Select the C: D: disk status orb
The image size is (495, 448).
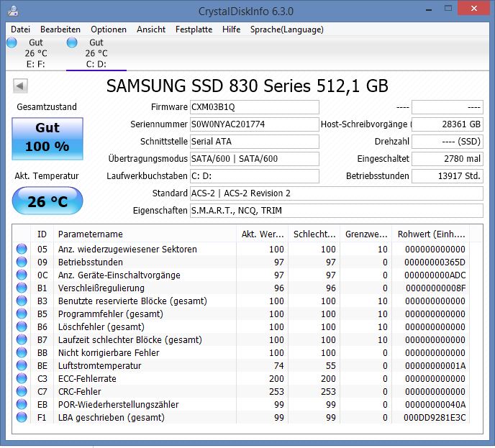click(x=72, y=42)
